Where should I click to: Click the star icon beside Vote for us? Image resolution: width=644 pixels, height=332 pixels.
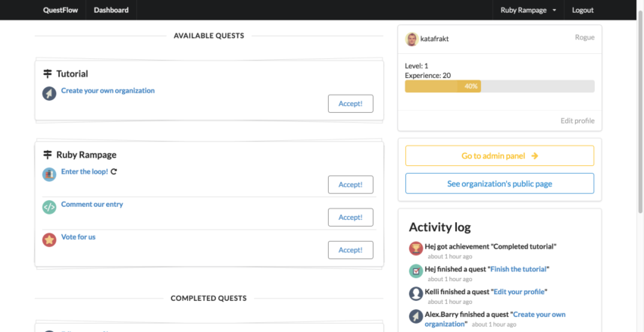click(49, 240)
